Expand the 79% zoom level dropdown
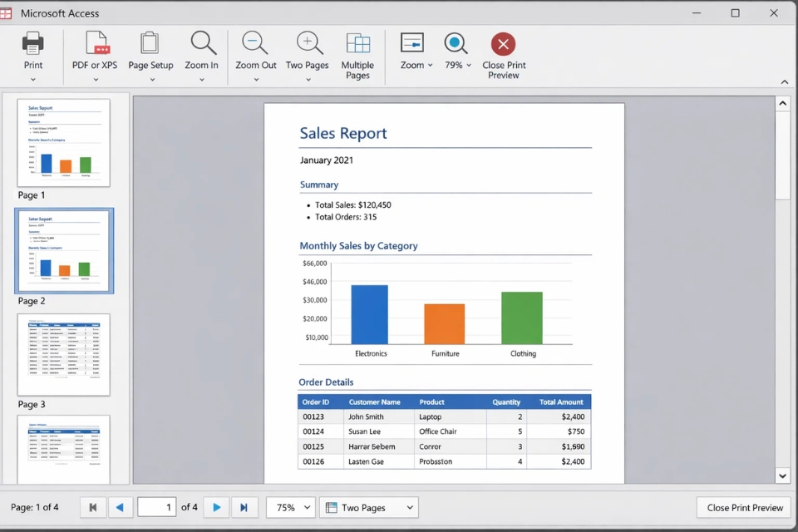This screenshot has height=532, width=798. pyautogui.click(x=458, y=65)
